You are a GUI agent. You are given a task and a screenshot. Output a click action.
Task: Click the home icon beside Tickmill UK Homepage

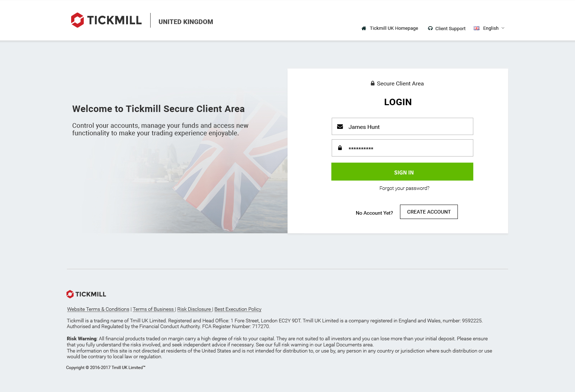pos(364,28)
